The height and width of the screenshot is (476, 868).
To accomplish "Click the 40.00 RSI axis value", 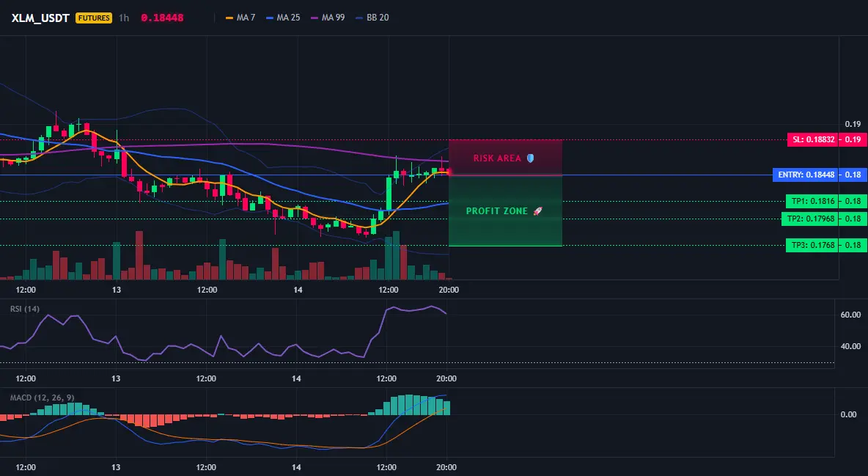I will coord(850,346).
